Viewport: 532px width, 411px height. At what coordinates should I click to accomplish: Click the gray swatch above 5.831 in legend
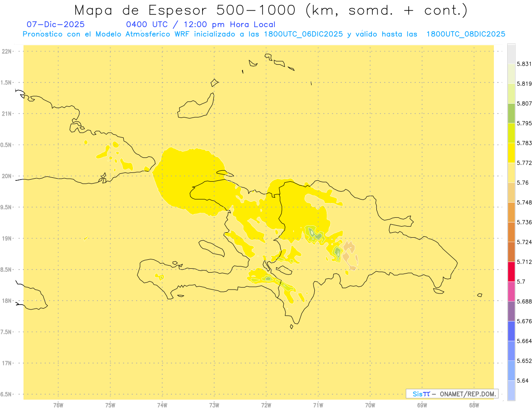(x=511, y=54)
